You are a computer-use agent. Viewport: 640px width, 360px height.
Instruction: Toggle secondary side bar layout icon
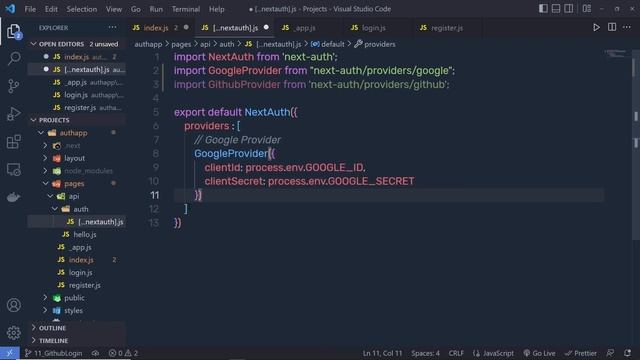pyautogui.click(x=568, y=9)
